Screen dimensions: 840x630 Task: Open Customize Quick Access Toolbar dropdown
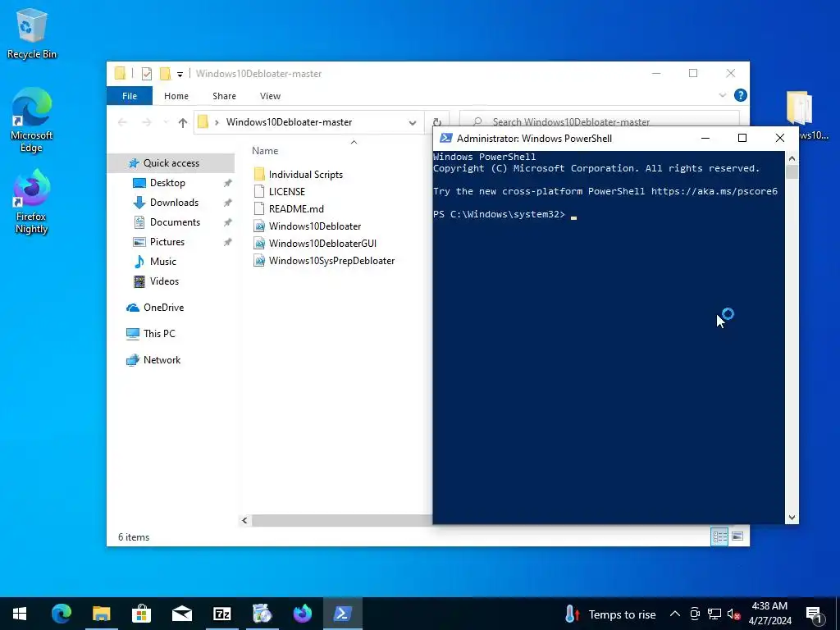pos(180,74)
